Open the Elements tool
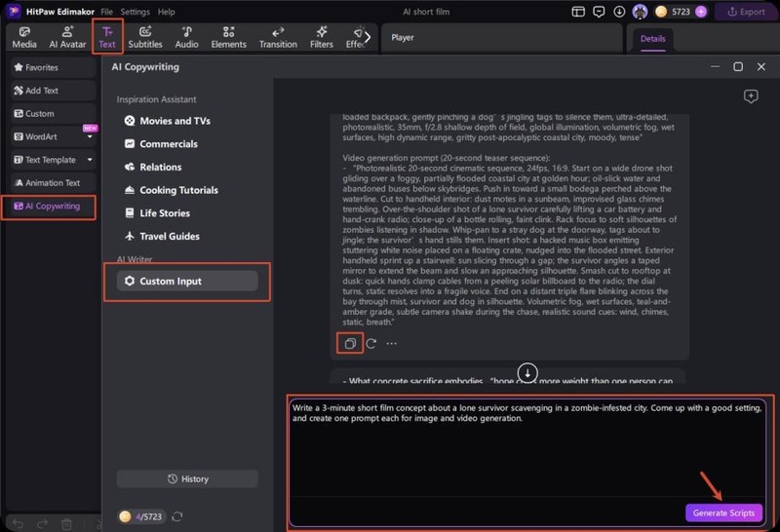Screen dimensions: 780x532 (x=228, y=37)
